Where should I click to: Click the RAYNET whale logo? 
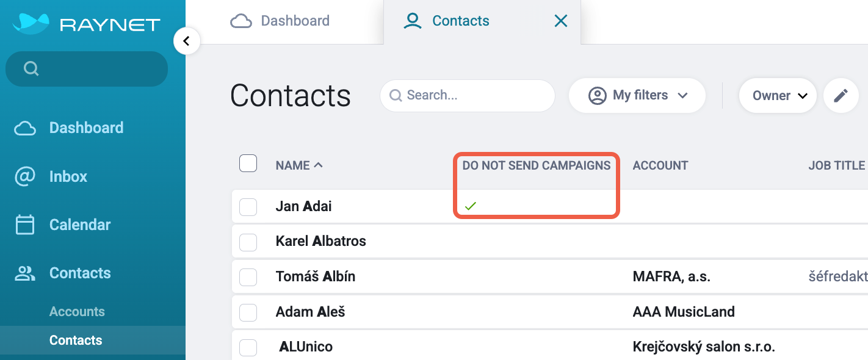click(x=31, y=24)
